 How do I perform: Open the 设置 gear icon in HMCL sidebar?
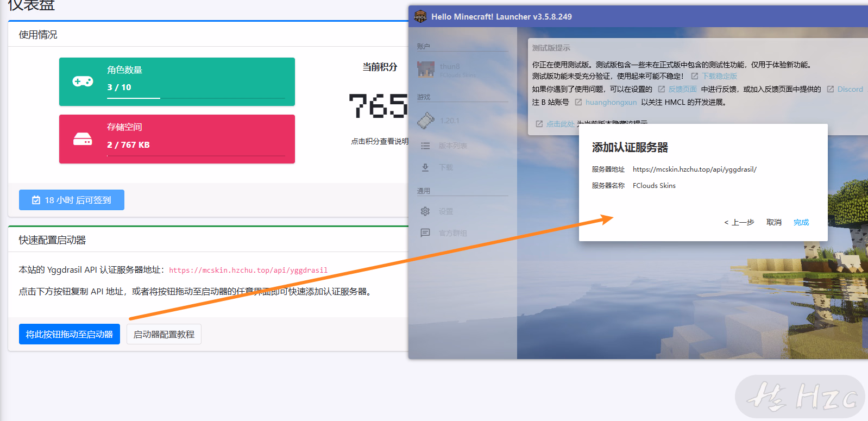click(x=425, y=211)
